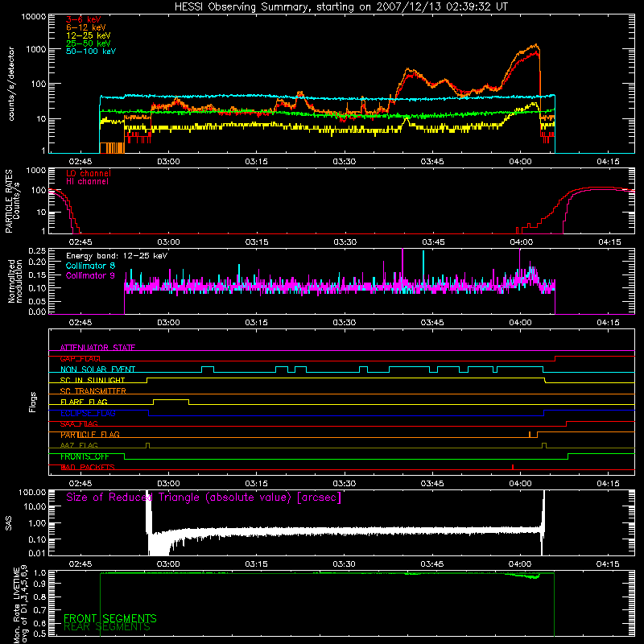Viewport: 644px width, 644px height.
Task: Click the ECLIPSE_FLAG label
Action: [x=88, y=413]
